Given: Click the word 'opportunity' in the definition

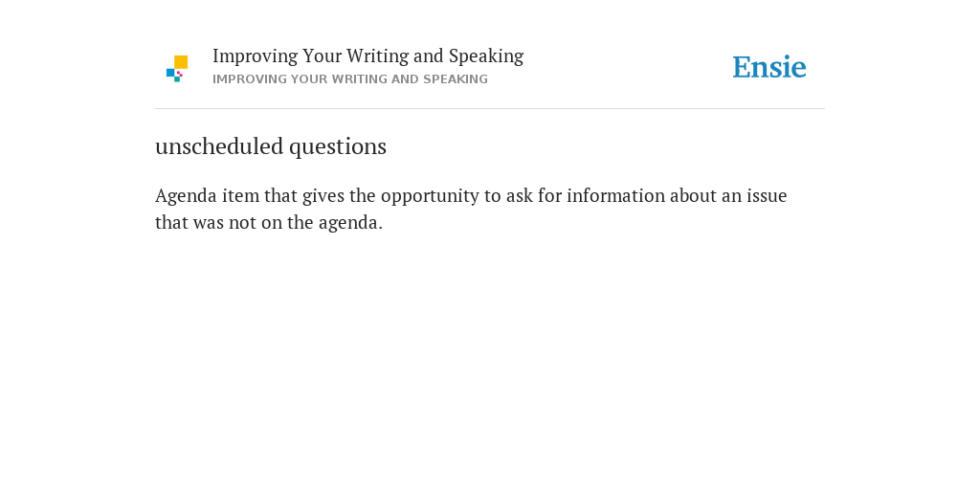Looking at the screenshot, I should pyautogui.click(x=430, y=196).
